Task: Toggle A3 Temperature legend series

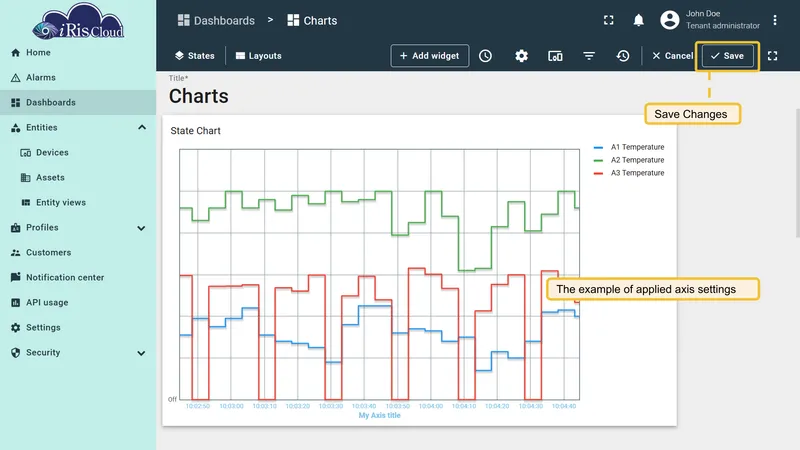Action: click(x=629, y=173)
